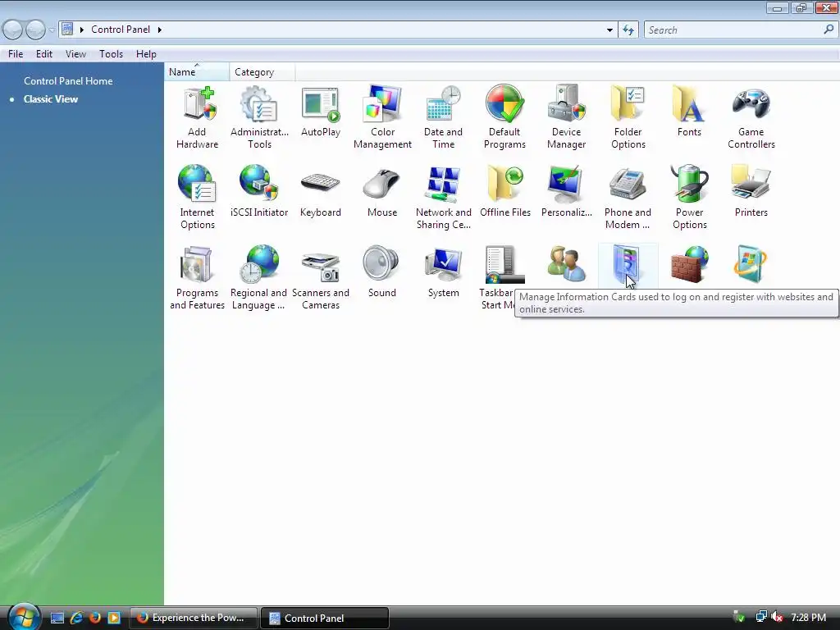Click the muted volume tray icon
This screenshot has width=840, height=630.
[777, 617]
